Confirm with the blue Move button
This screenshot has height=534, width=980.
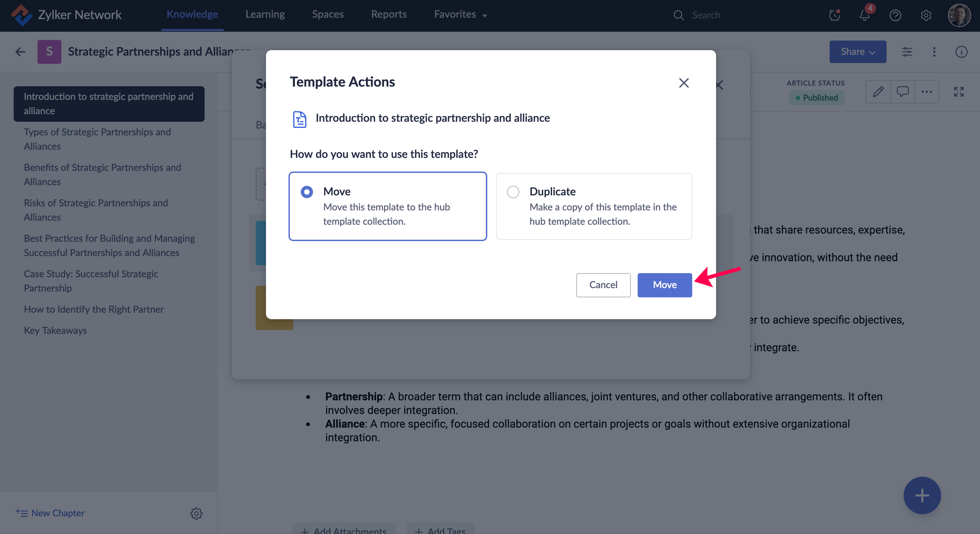click(x=664, y=285)
